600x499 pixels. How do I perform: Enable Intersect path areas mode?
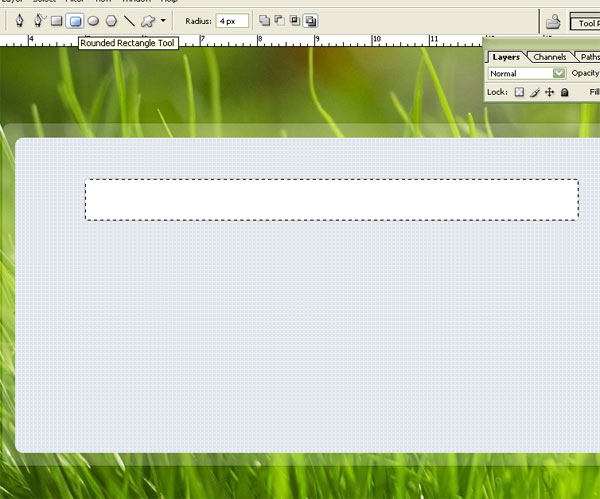295,21
